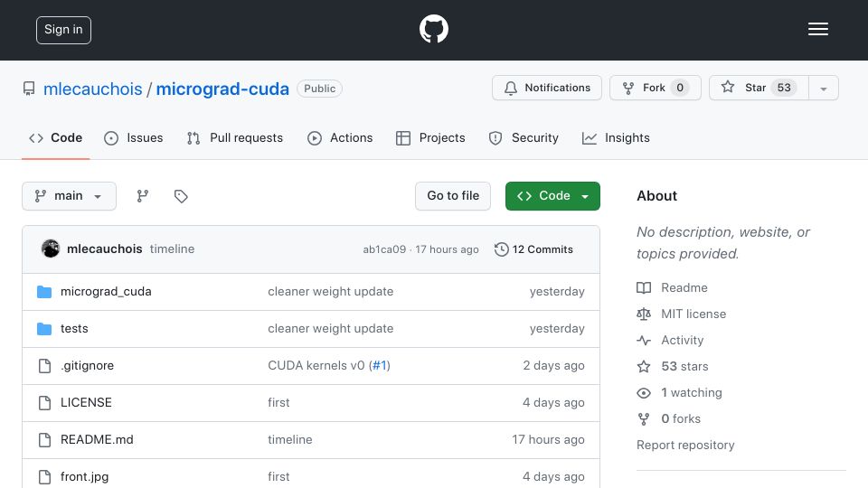This screenshot has height=488, width=868.
Task: Click the front.jpg file icon
Action: point(44,477)
